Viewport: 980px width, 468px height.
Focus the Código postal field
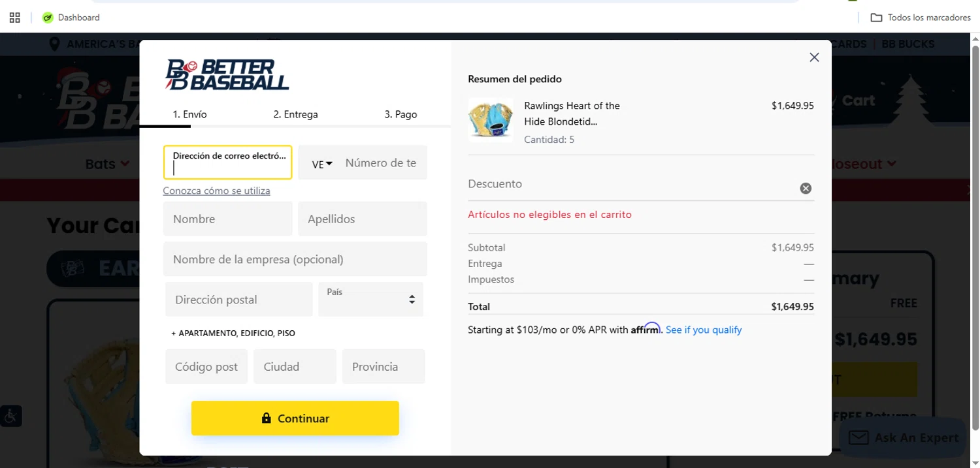(206, 366)
